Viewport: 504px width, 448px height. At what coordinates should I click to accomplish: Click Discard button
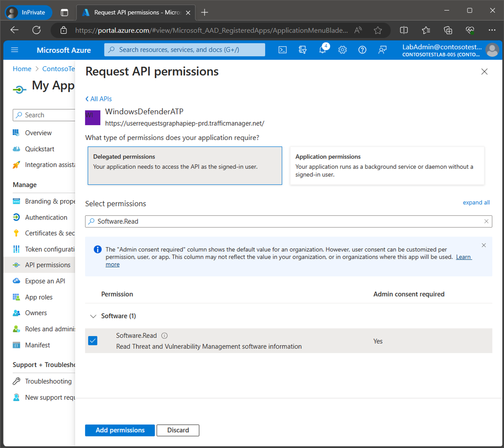coord(178,430)
